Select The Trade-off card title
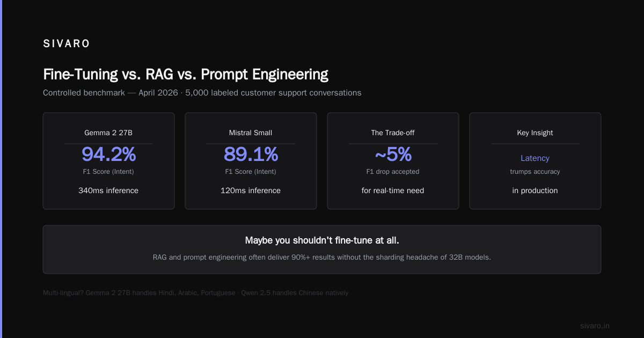This screenshot has height=338, width=644. click(393, 133)
